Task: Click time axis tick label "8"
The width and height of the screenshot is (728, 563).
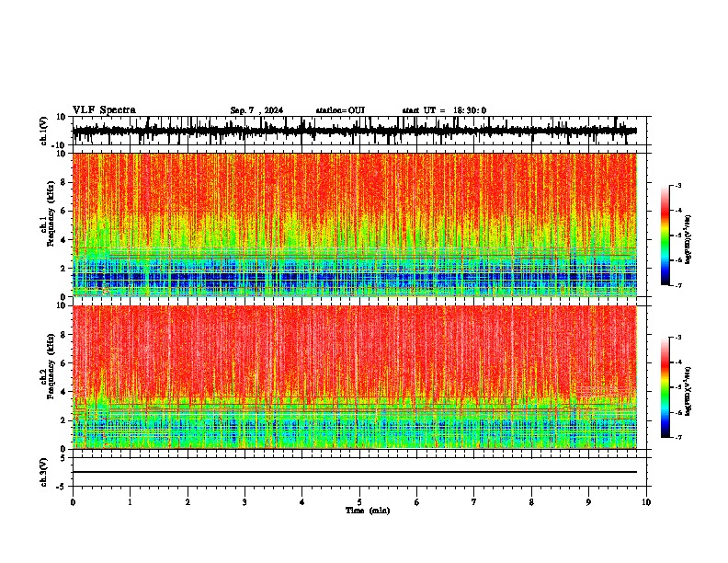Action: 531,502
